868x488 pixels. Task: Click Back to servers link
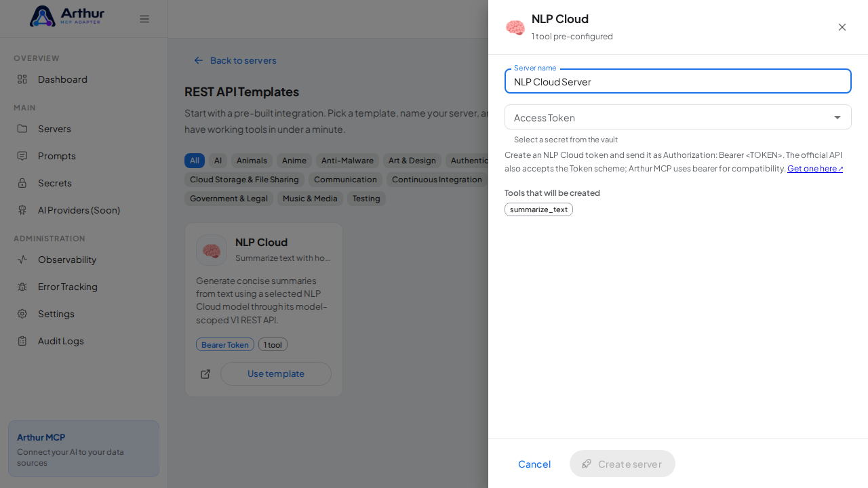point(235,60)
